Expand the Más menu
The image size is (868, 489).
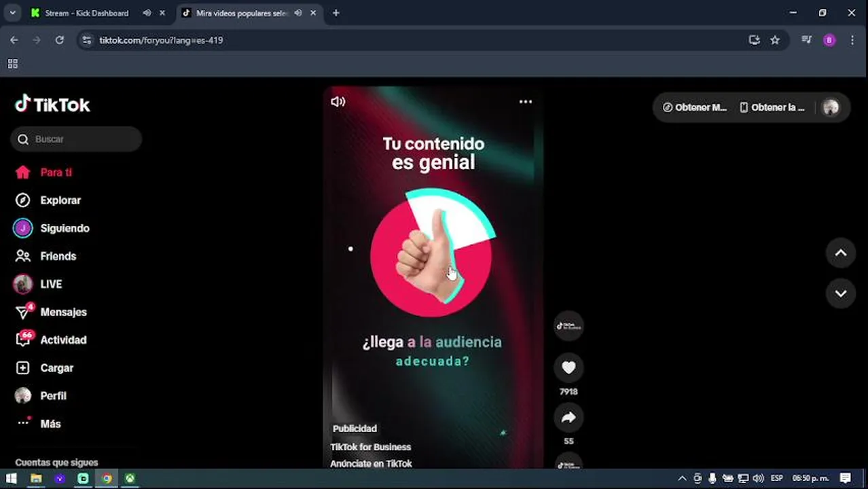(38, 423)
